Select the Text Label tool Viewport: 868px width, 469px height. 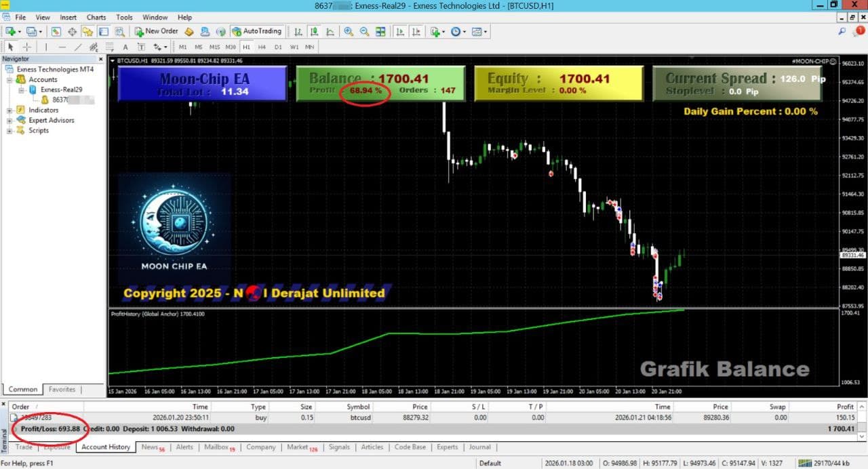(x=141, y=46)
